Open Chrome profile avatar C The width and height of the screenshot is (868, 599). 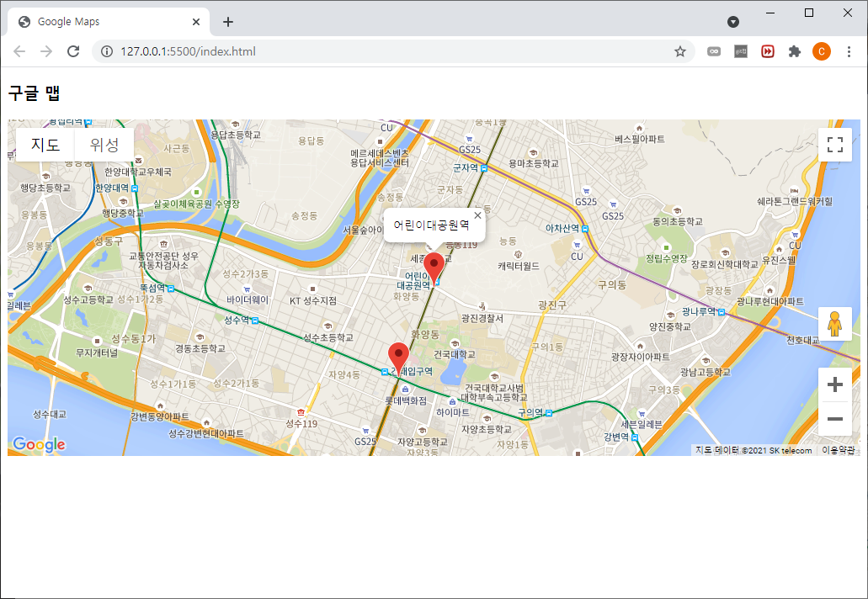tap(822, 51)
